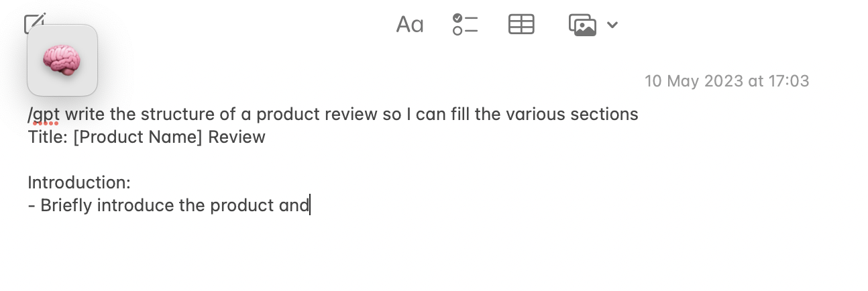
Task: Click the empty line above Introduction
Action: click(x=201, y=160)
